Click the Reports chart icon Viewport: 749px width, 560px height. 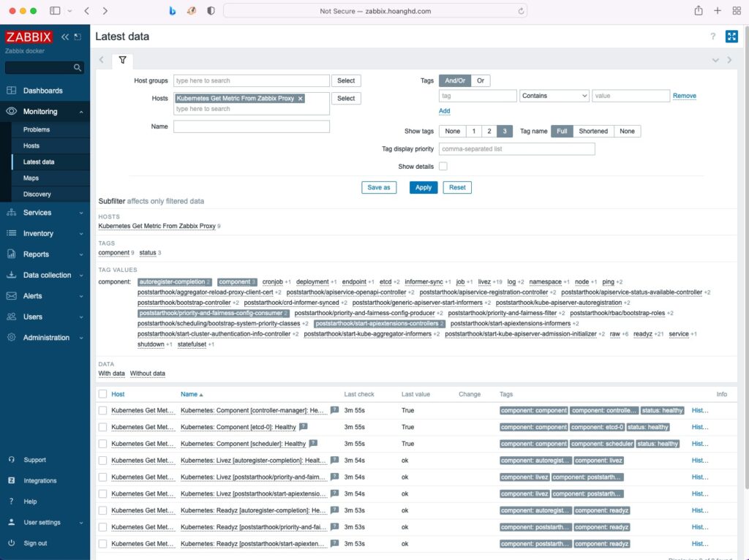point(12,254)
